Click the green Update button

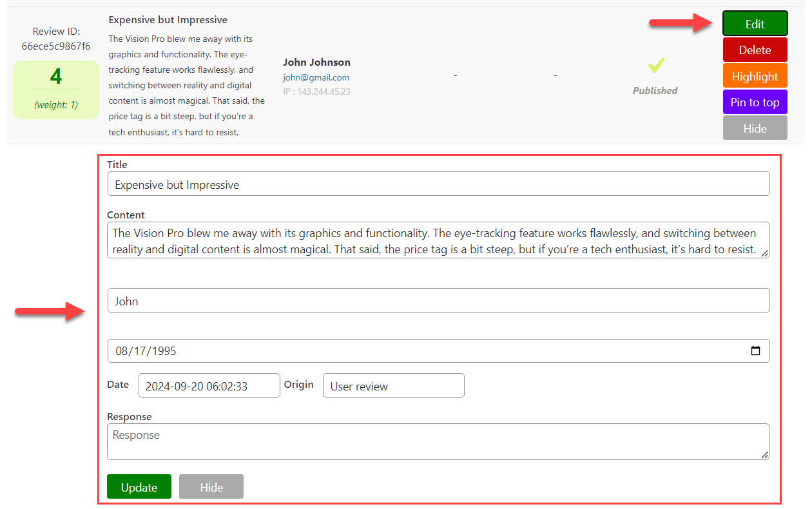pyautogui.click(x=139, y=487)
